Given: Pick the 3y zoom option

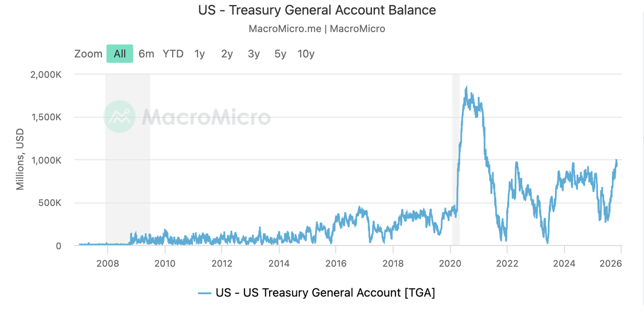Looking at the screenshot, I should [x=254, y=54].
